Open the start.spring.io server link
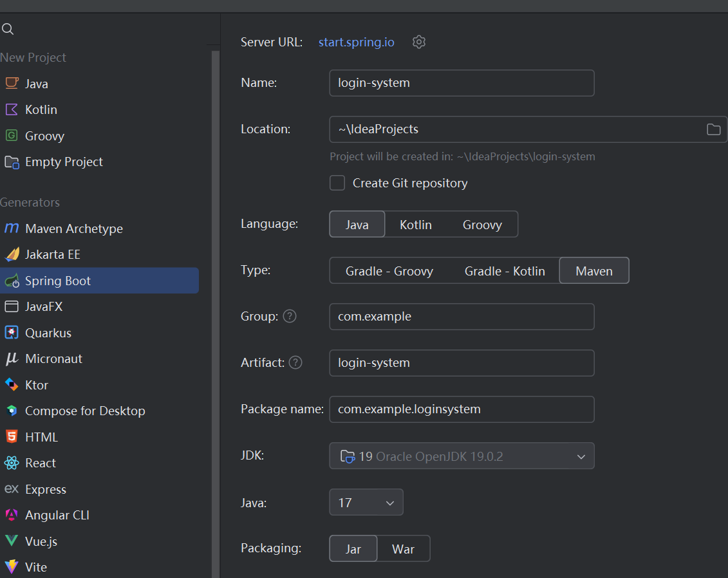 [x=356, y=42]
